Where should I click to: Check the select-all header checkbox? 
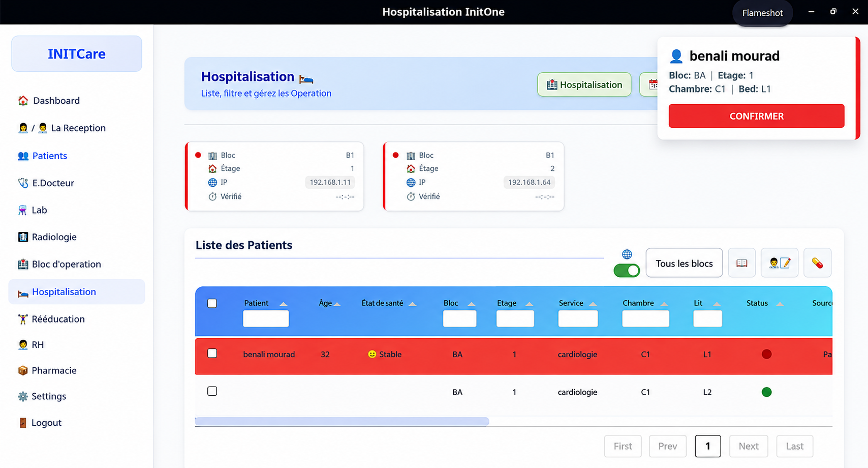coord(212,303)
